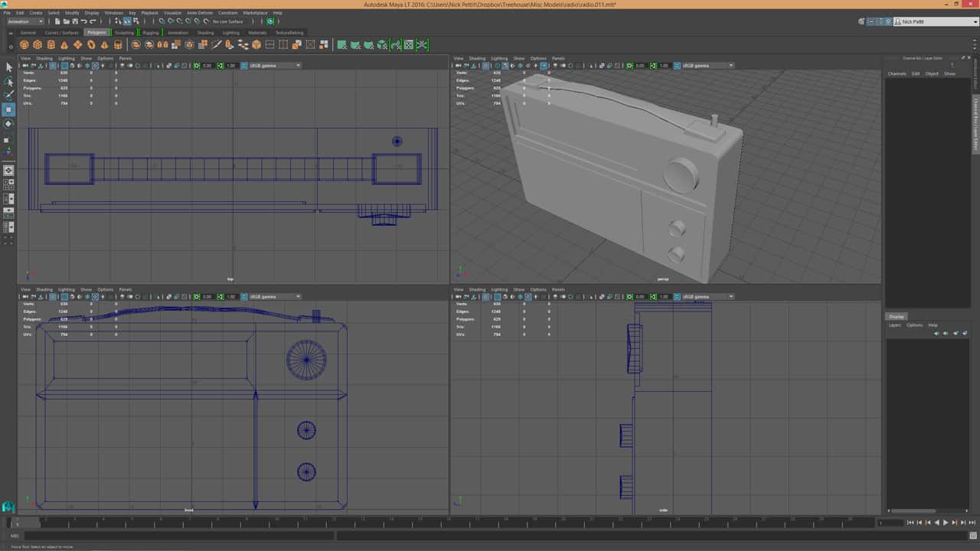Click the four-pane layout icon
Image resolution: width=980 pixels, height=551 pixels.
point(8,184)
